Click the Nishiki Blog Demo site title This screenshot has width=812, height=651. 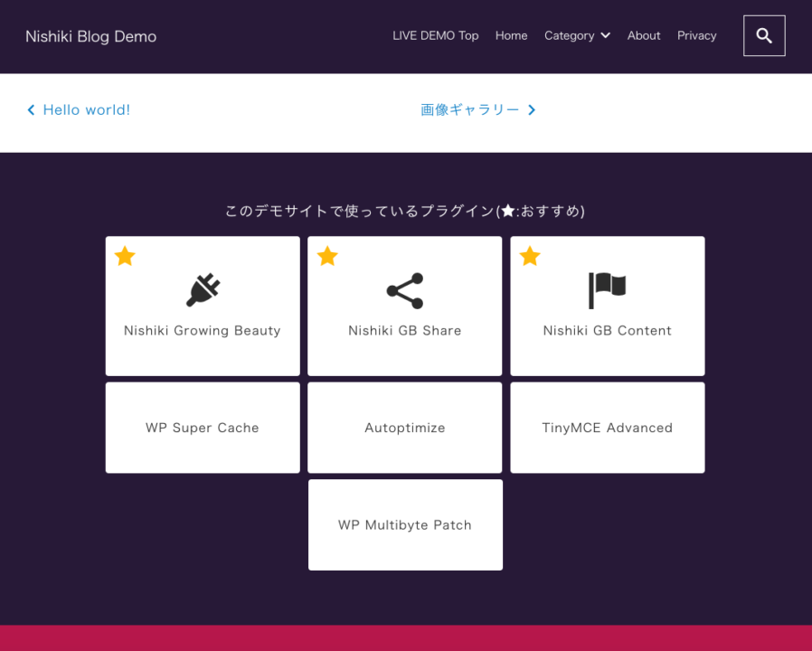(90, 36)
